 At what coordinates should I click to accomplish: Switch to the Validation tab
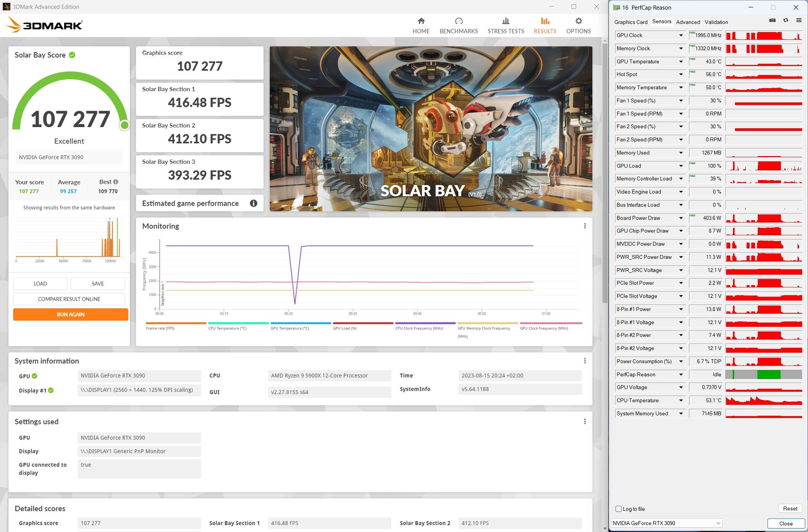click(x=716, y=22)
